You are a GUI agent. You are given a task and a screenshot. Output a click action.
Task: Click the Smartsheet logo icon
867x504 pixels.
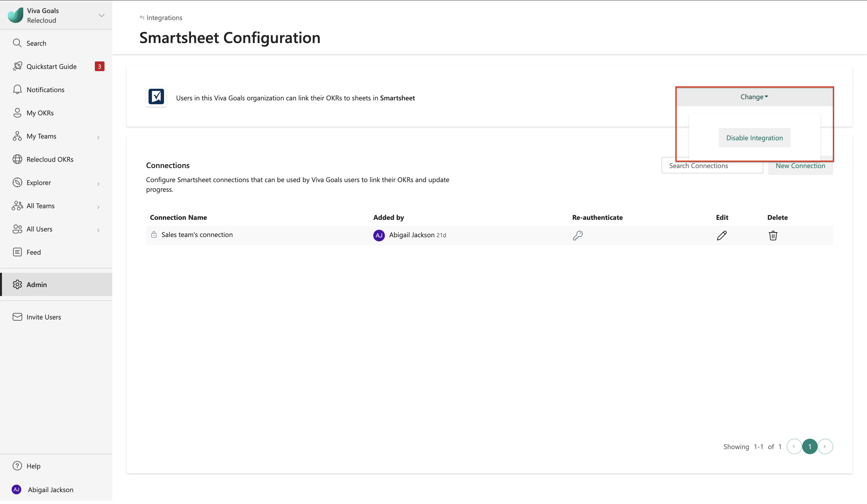(156, 97)
